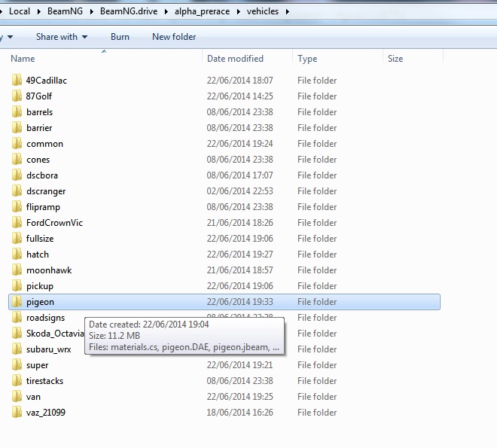The width and height of the screenshot is (497, 448).
Task: Select the 87Golf folder name
Action: (38, 96)
